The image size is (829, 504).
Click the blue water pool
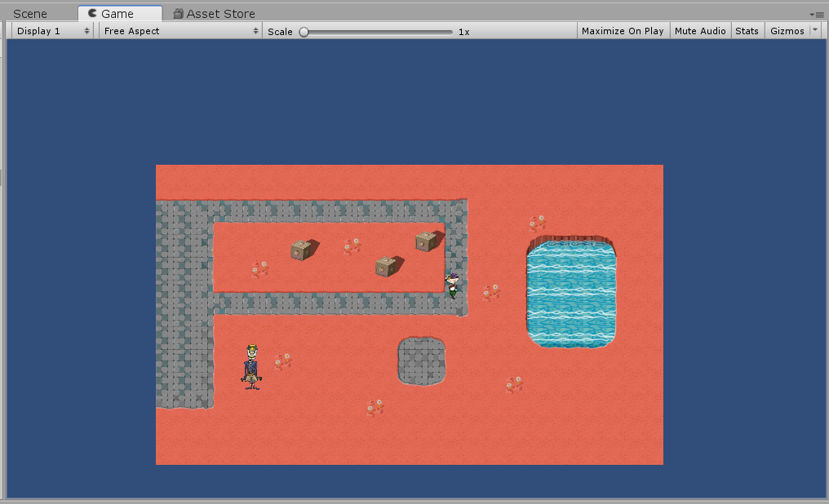(570, 292)
